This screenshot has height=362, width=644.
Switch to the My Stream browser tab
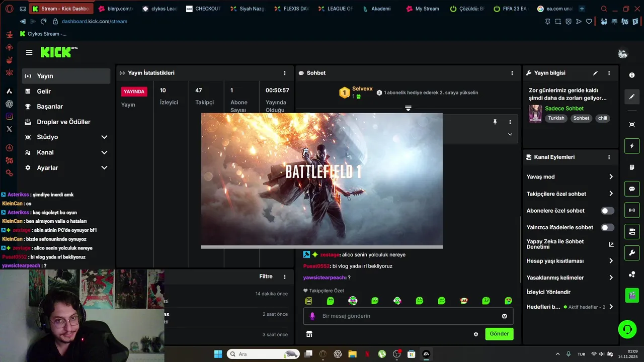click(423, 9)
